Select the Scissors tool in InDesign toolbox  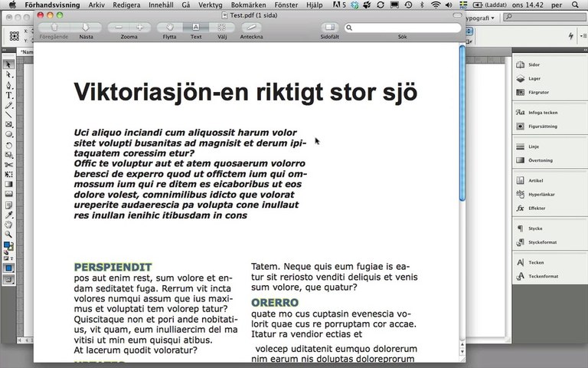(x=8, y=165)
